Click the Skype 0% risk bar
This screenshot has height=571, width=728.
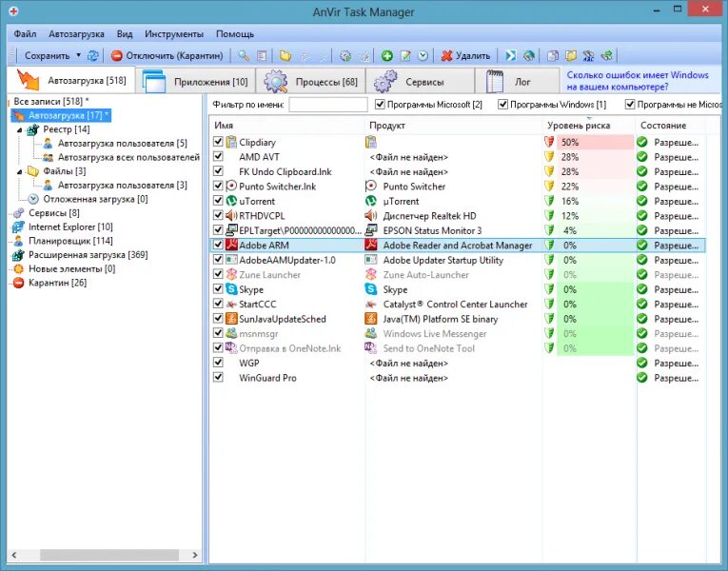tap(595, 289)
